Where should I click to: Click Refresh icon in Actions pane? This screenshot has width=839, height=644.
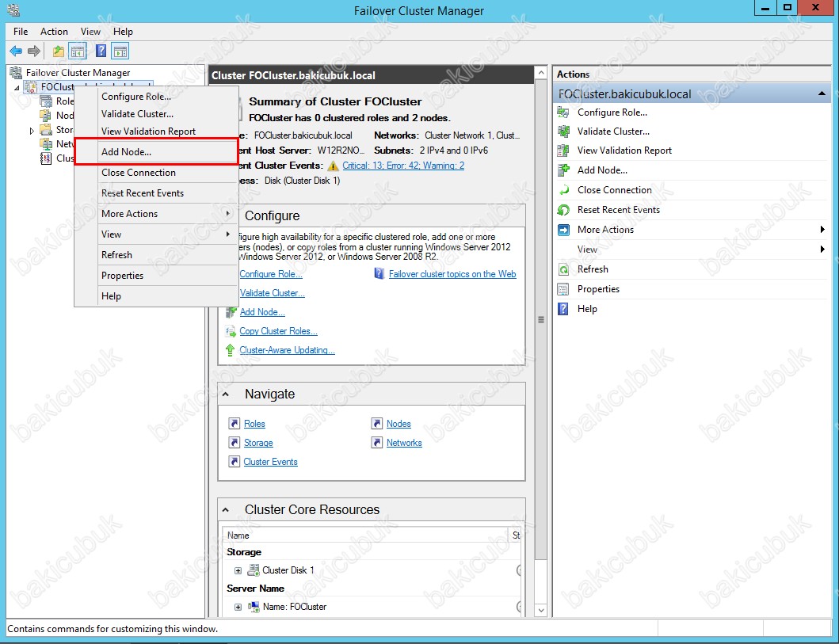pos(563,269)
